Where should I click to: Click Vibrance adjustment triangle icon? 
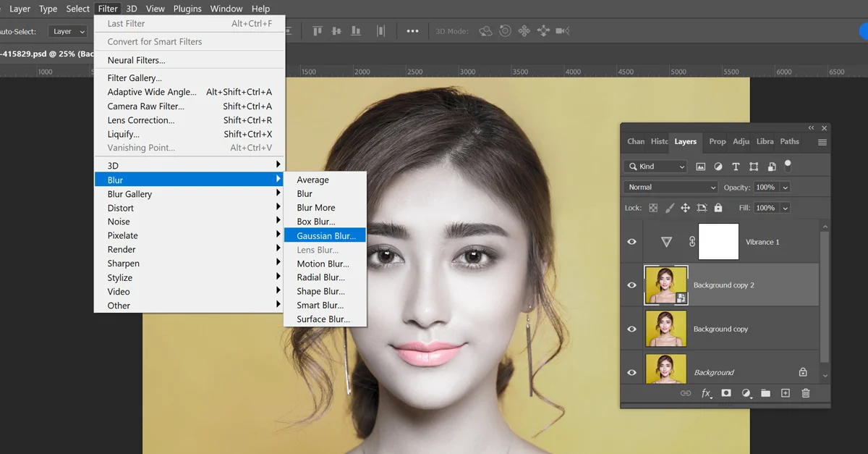click(667, 242)
